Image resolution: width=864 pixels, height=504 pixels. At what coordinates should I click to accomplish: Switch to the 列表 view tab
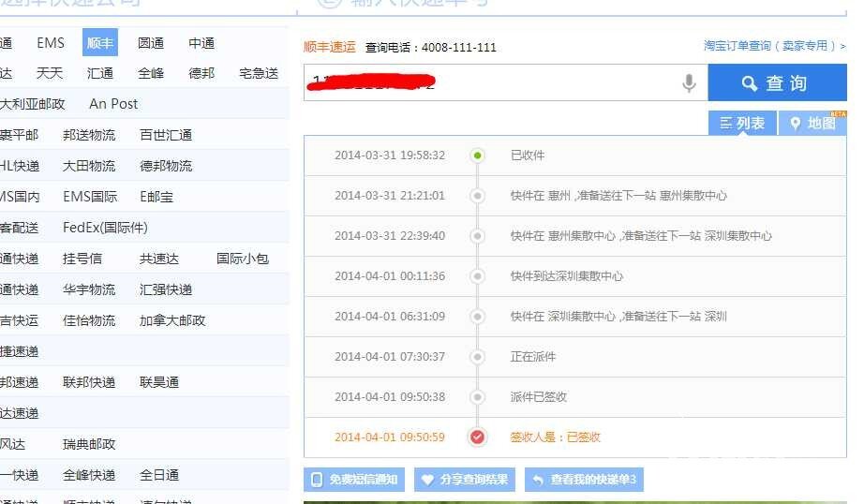click(742, 123)
